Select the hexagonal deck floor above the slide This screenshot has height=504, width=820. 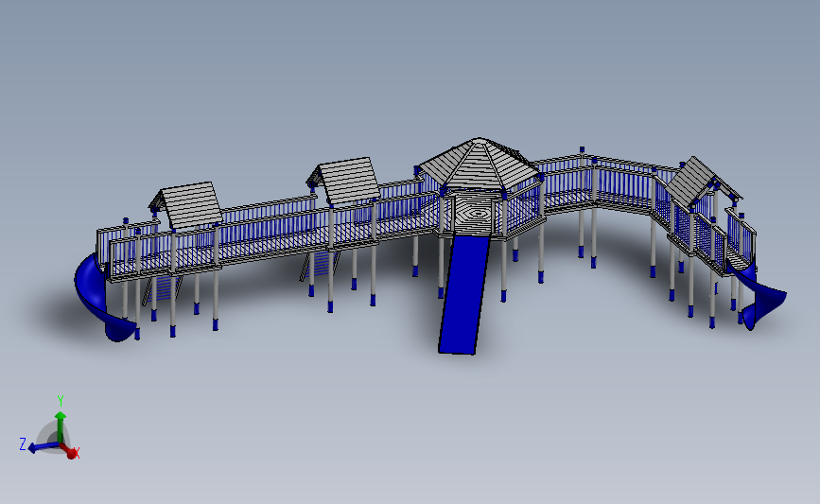coord(475,214)
